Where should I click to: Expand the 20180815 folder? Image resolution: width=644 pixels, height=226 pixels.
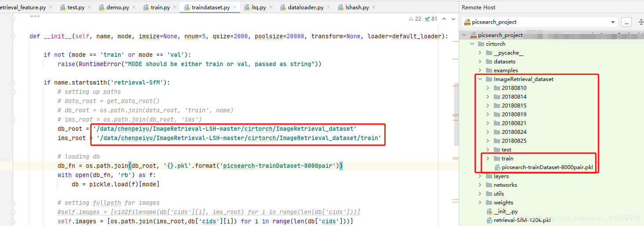tap(488, 106)
